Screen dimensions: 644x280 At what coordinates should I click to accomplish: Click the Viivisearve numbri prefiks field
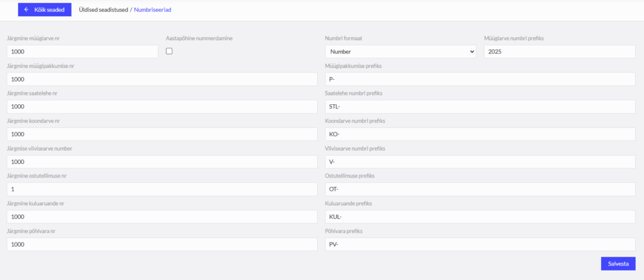point(480,161)
